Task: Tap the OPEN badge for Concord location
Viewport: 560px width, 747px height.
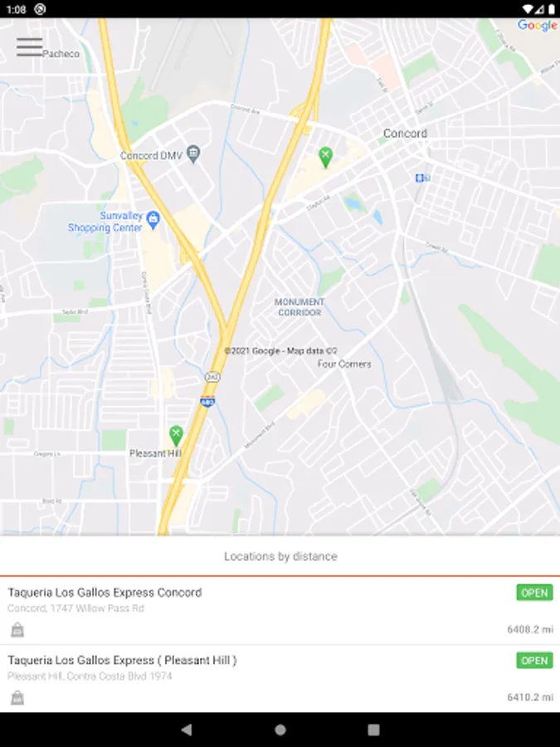Action: [x=534, y=593]
